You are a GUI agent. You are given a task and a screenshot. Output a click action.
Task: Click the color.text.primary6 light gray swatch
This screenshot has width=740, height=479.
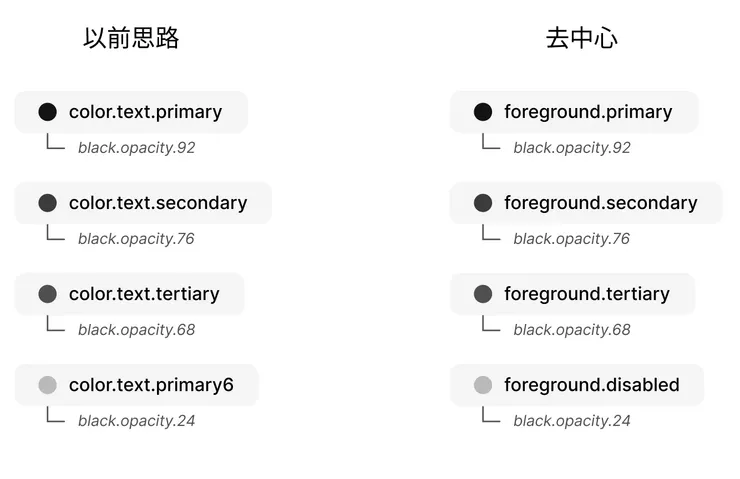pos(47,385)
